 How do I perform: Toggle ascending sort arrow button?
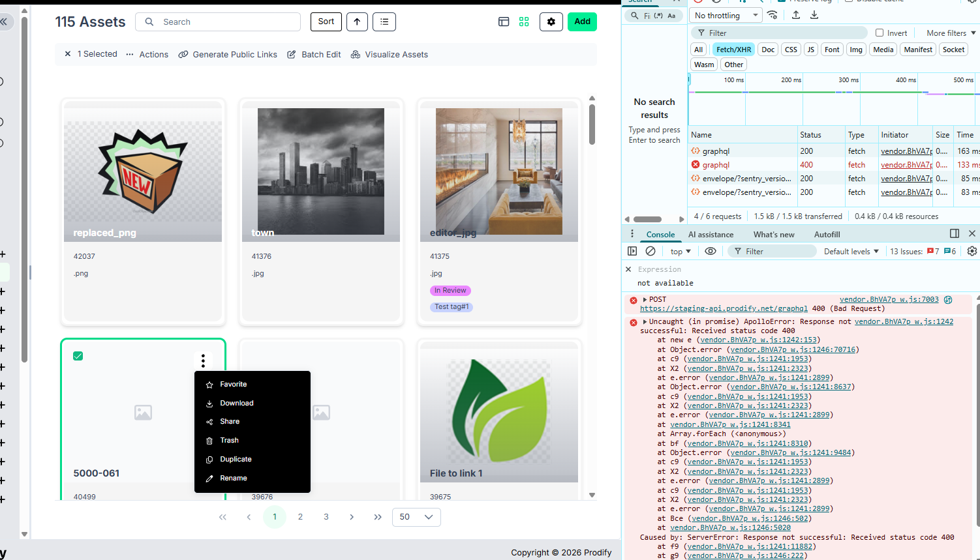pos(357,22)
